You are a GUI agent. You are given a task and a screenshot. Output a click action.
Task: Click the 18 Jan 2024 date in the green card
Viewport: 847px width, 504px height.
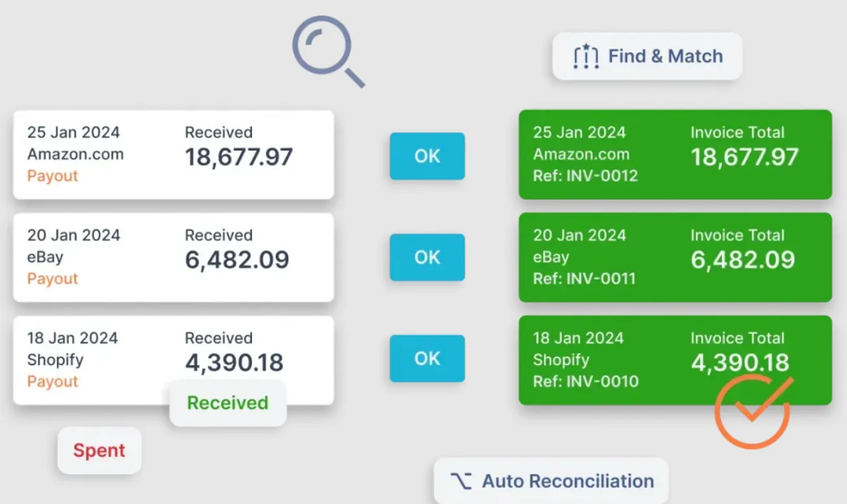click(x=578, y=338)
